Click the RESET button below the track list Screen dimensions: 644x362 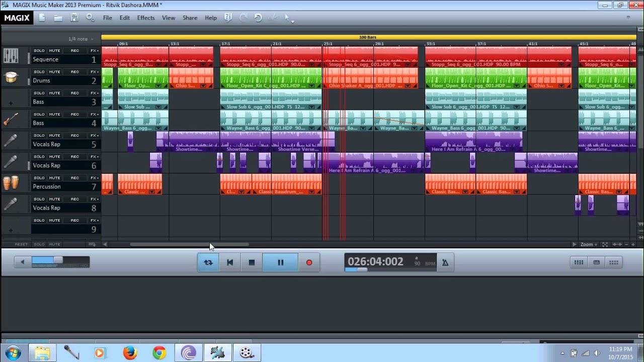point(21,244)
